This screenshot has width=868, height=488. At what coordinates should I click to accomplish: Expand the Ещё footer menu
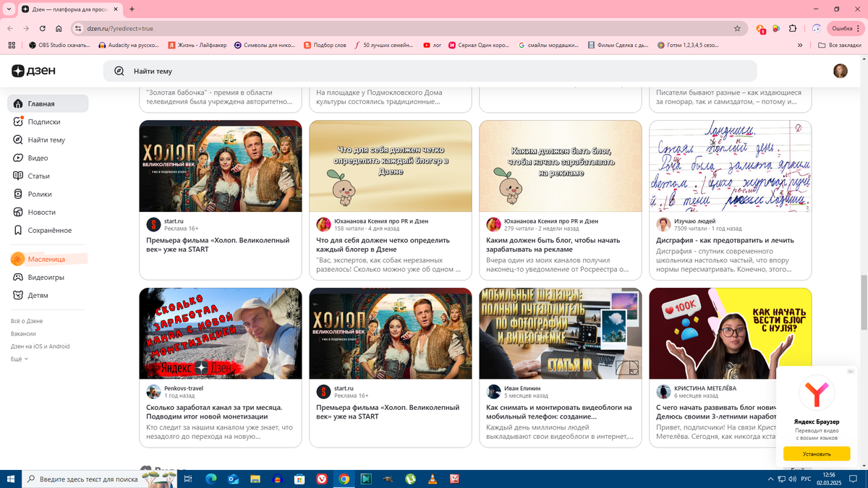(20, 359)
